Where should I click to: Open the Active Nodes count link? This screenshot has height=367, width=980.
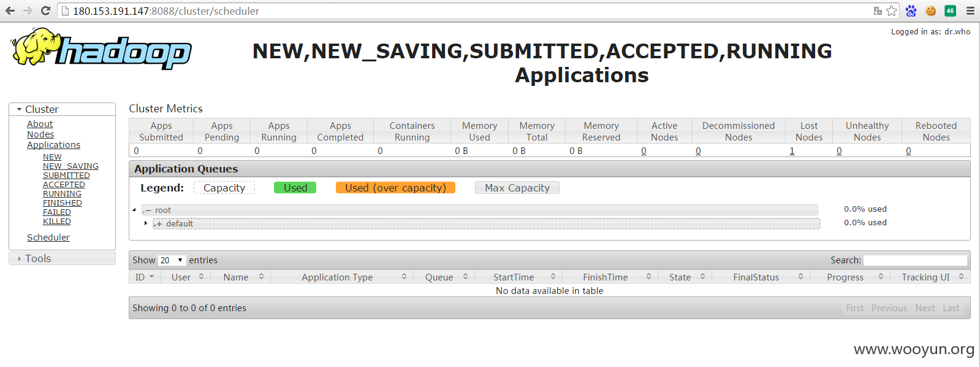click(x=644, y=151)
